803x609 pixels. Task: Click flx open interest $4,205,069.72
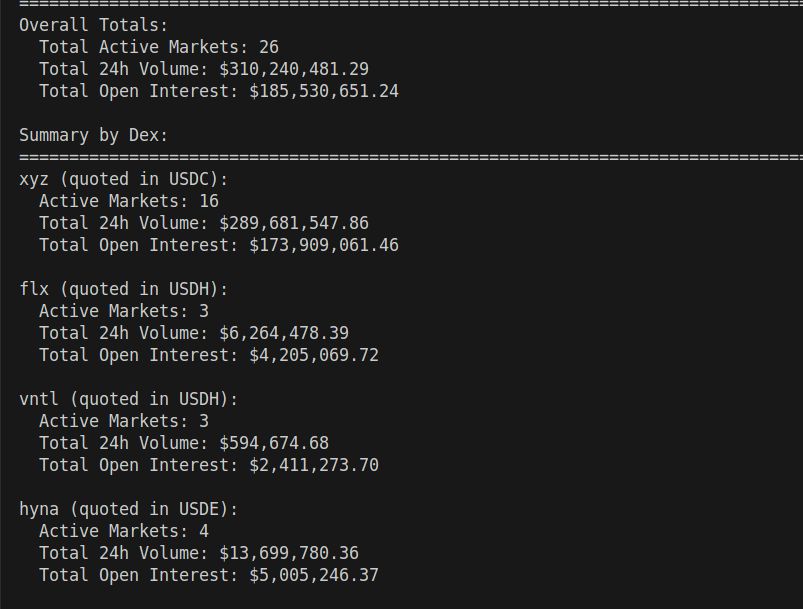tap(314, 355)
